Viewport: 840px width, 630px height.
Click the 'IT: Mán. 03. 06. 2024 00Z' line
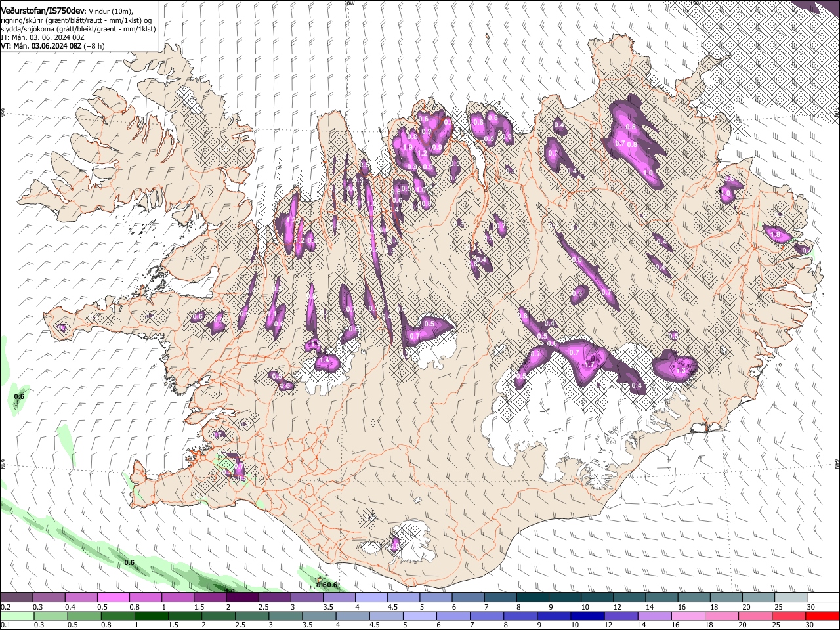pyautogui.click(x=43, y=37)
